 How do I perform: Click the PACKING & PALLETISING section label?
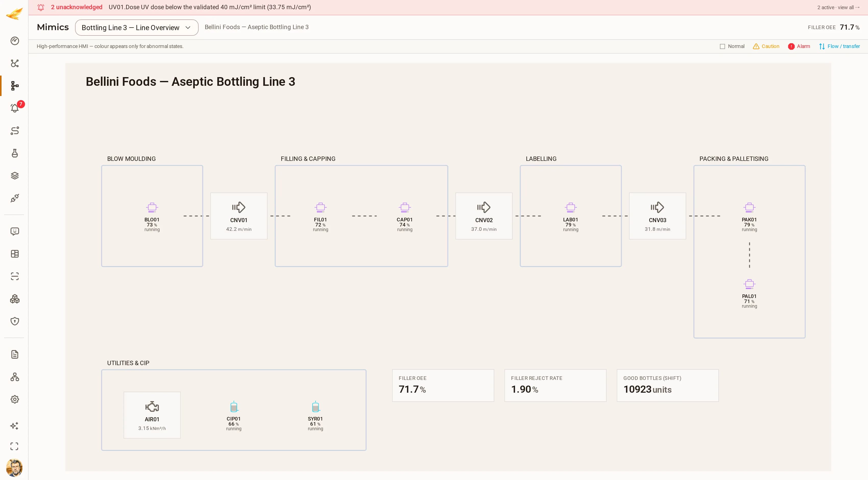734,159
